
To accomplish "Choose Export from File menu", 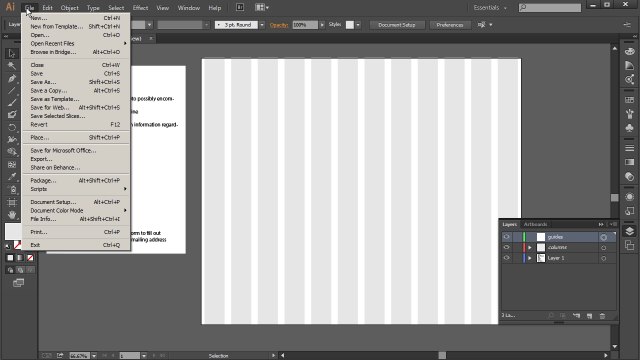I will point(75,159).
